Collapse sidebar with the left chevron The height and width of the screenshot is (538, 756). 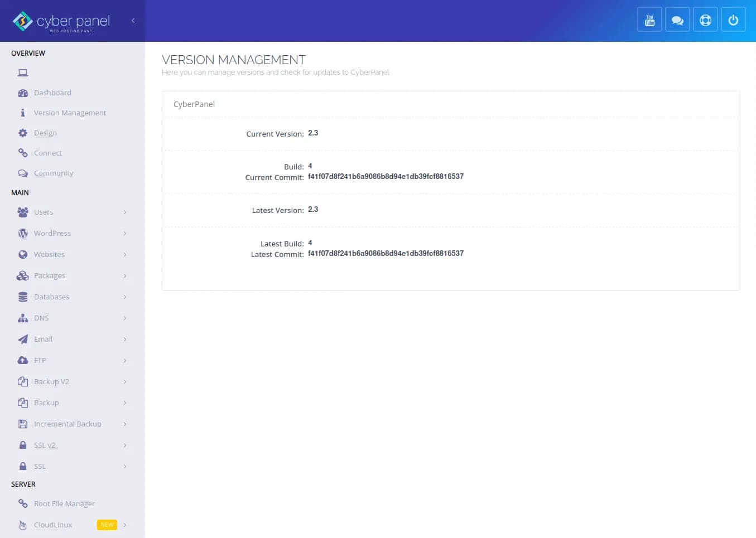coord(133,21)
